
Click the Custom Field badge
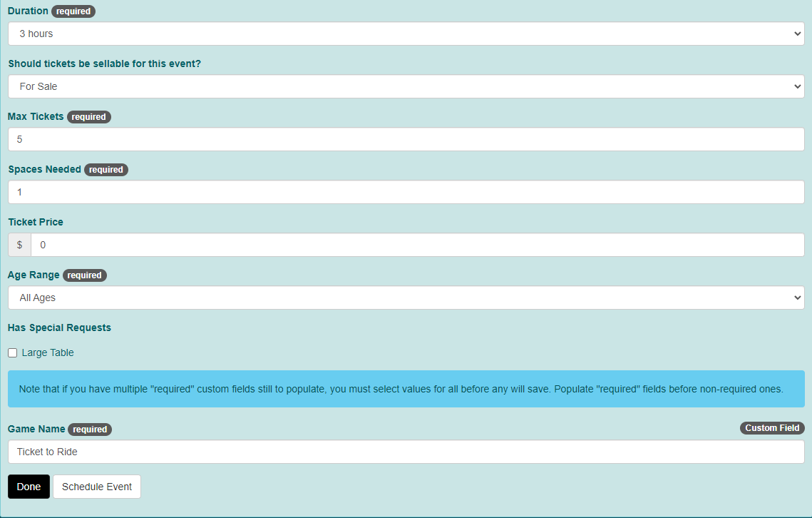tap(772, 428)
